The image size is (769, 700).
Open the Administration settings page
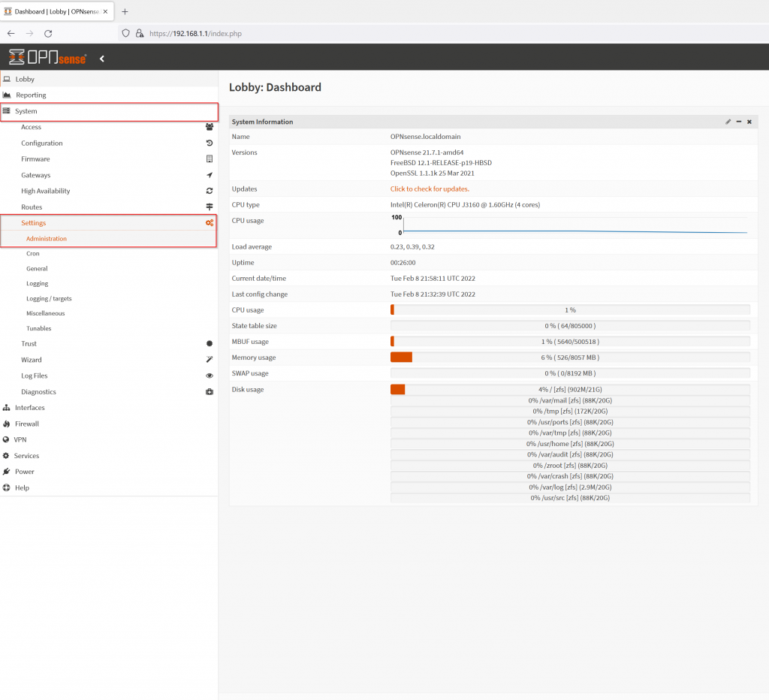tap(45, 238)
